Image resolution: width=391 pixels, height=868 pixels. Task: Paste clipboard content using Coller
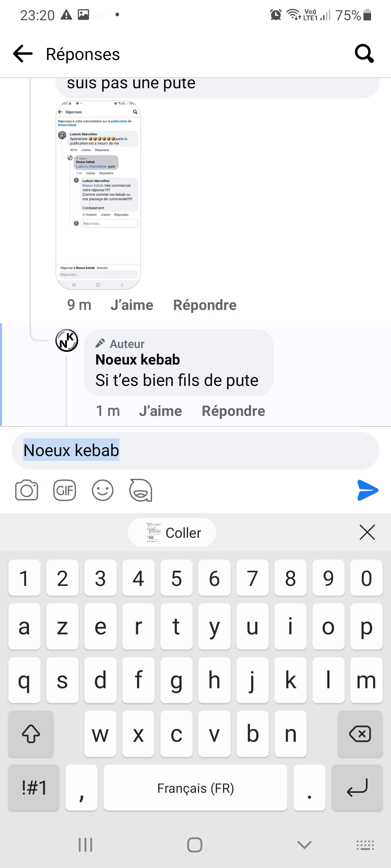click(x=172, y=532)
